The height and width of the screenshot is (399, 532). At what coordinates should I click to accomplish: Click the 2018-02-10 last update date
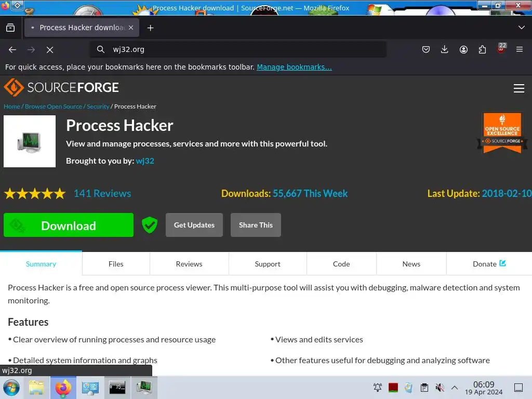[506, 193]
